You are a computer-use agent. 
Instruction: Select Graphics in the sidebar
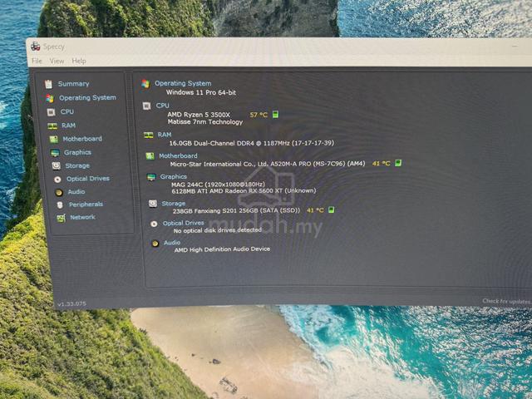pos(77,152)
